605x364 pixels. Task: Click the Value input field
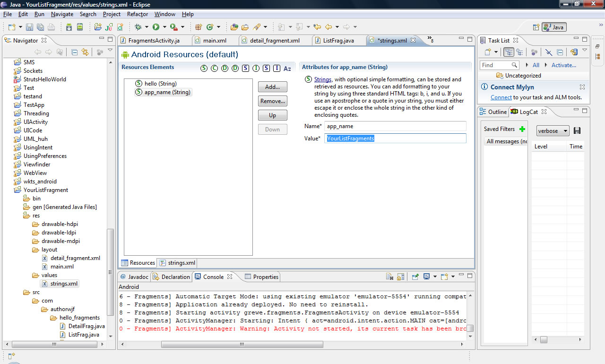395,139
